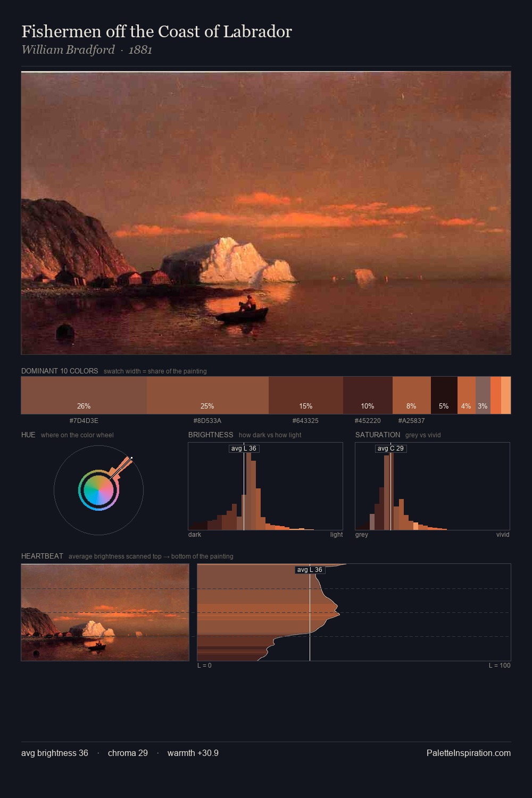Click the 'vivid' axis label
Screen dimensions: 532x798
tap(503, 535)
